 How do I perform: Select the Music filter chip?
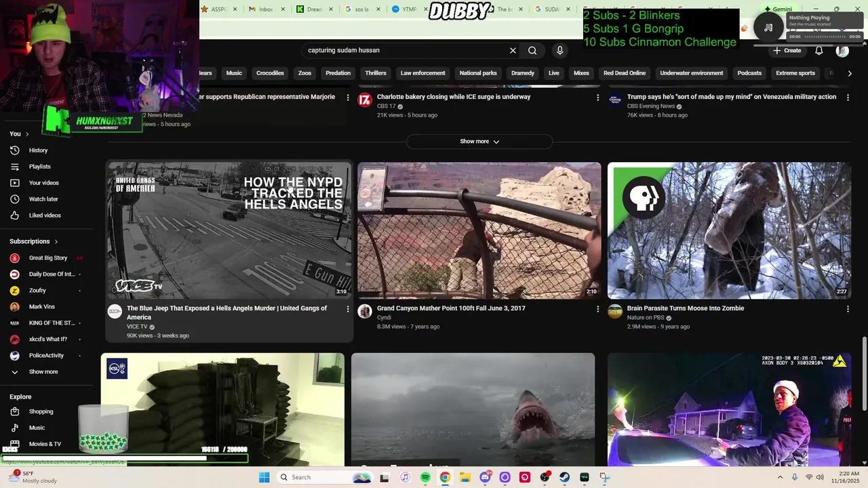click(234, 73)
